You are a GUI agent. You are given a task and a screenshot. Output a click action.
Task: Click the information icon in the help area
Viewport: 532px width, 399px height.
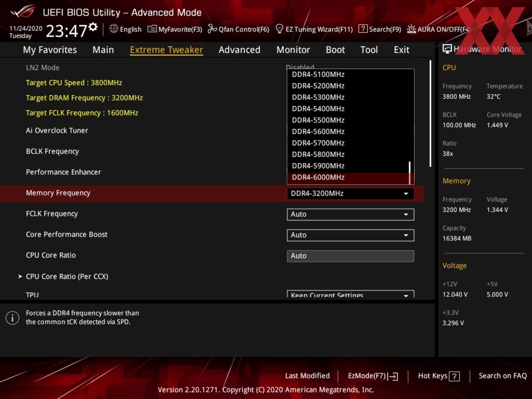13,318
